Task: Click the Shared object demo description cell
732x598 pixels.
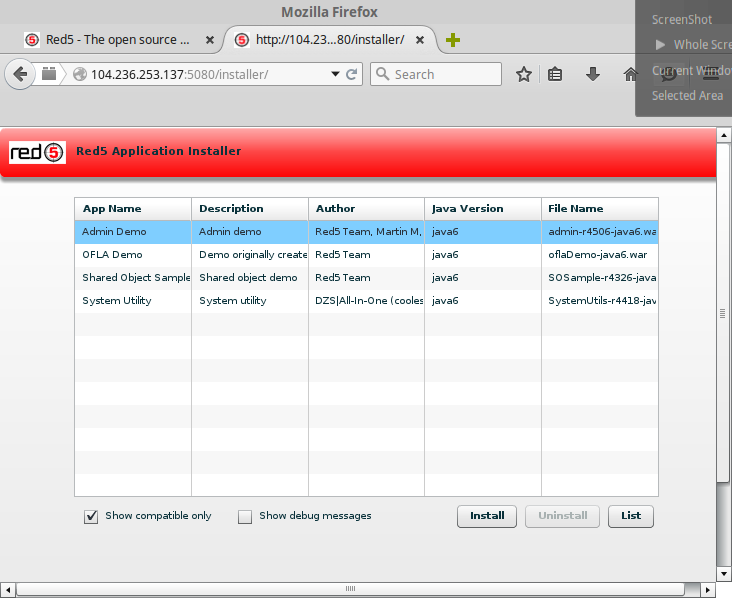Action: coord(250,278)
